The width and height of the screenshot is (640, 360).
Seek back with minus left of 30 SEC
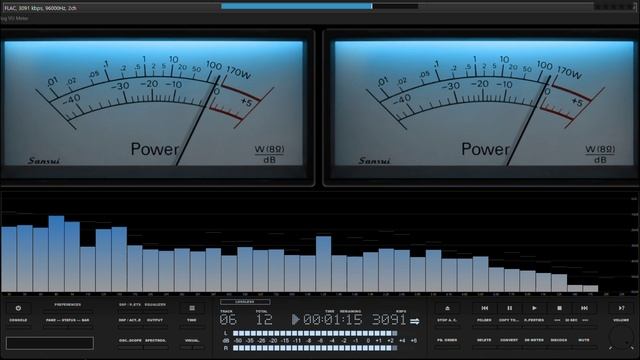(557, 320)
